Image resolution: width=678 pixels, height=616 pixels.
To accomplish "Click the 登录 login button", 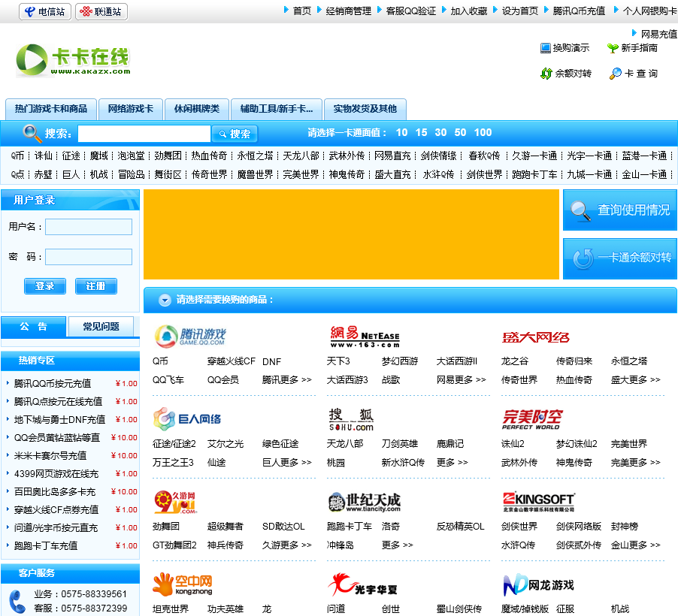I will click(x=45, y=286).
